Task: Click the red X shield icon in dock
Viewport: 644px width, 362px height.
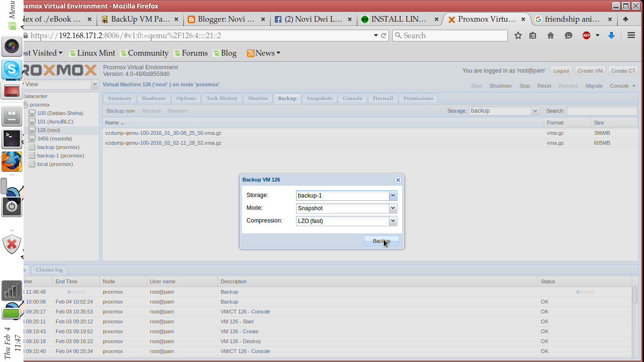Action: point(11,245)
